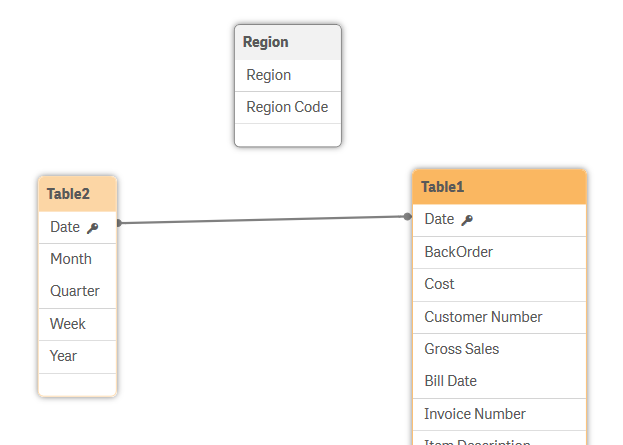Screen dimensions: 623x445
Task: Click the key icon beside Date in Table2
Action: [x=93, y=228]
